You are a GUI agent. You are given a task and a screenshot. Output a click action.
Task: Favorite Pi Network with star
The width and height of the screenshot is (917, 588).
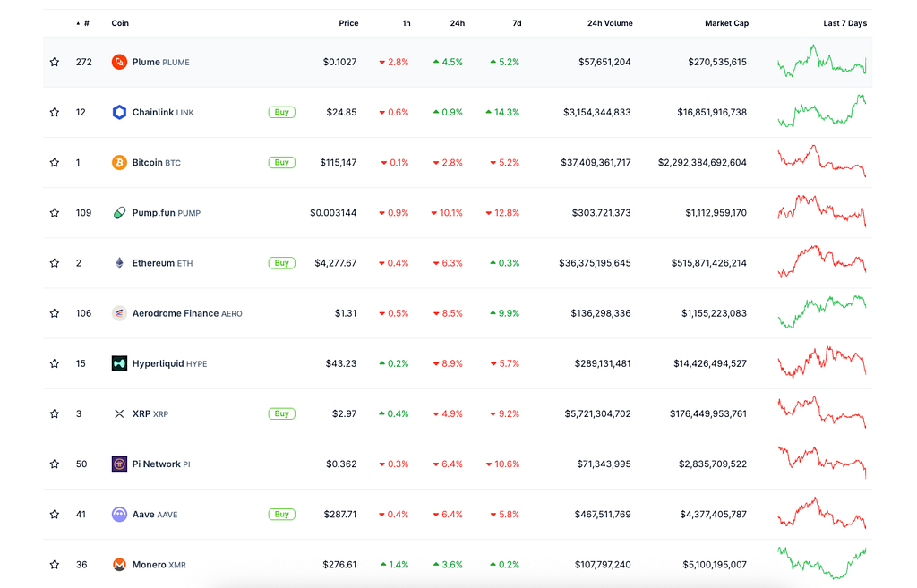pyautogui.click(x=55, y=464)
